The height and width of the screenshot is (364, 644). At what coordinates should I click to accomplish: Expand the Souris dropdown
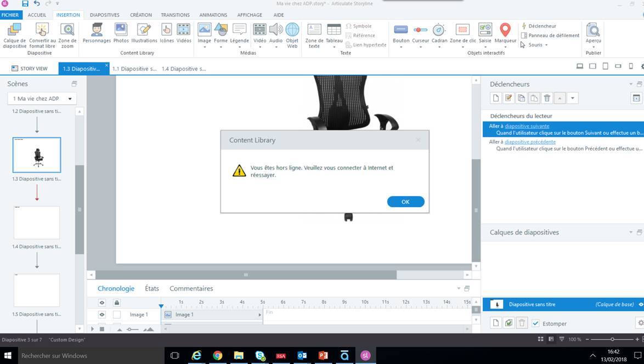(546, 45)
